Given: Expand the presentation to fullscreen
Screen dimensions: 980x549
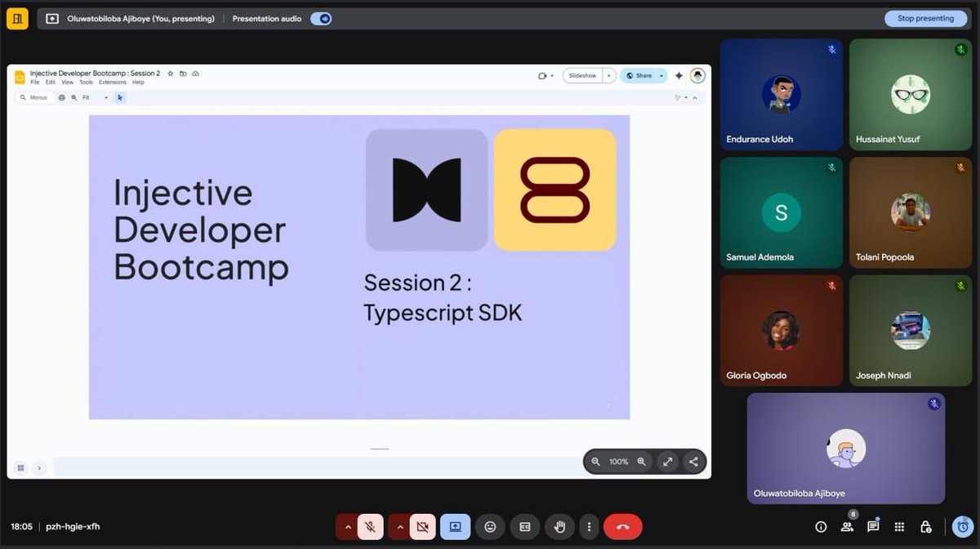Looking at the screenshot, I should [x=667, y=462].
